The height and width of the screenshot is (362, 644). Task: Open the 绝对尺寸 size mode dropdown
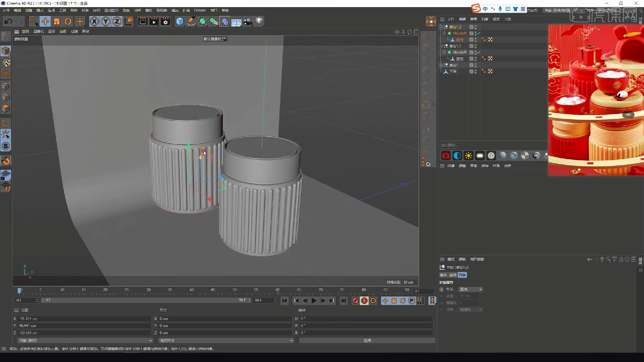pyautogui.click(x=226, y=340)
